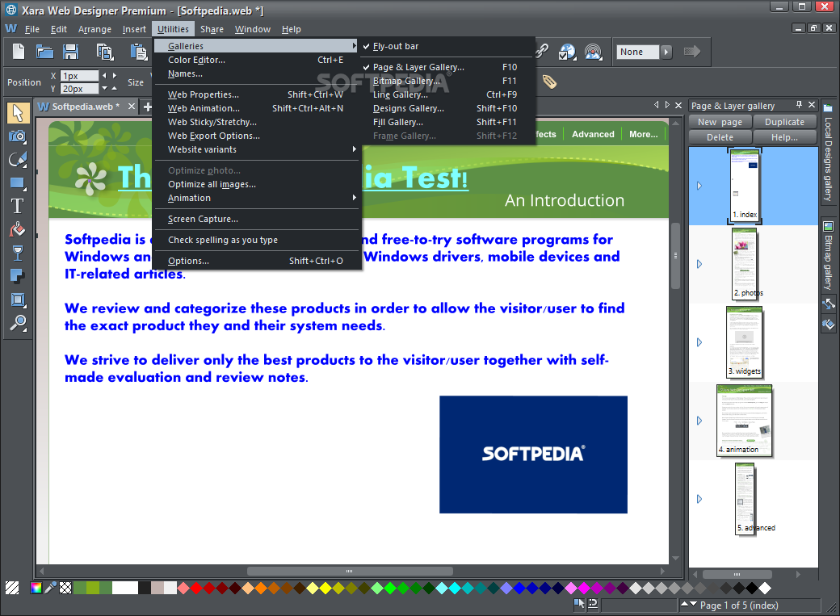Add a new document tab with plus
840x616 pixels.
click(147, 107)
